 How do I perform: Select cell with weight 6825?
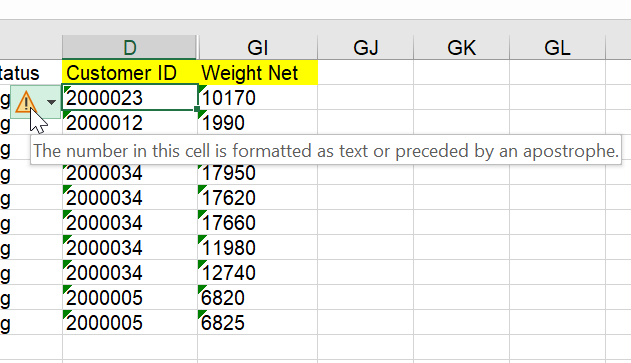(x=258, y=322)
